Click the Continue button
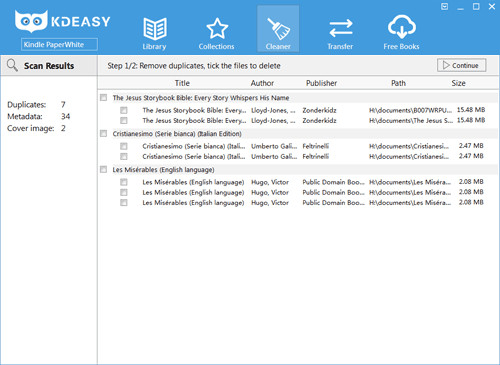Viewport: 500px width, 365px height. (x=462, y=65)
